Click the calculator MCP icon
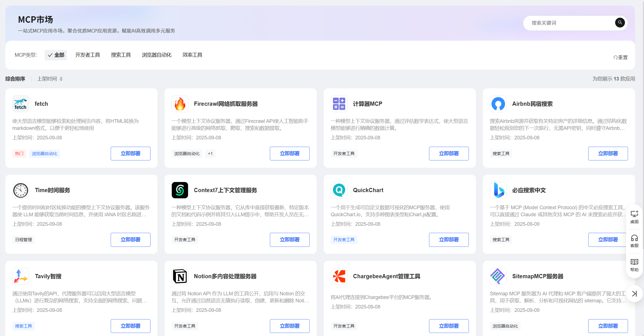The image size is (644, 336). click(339, 104)
